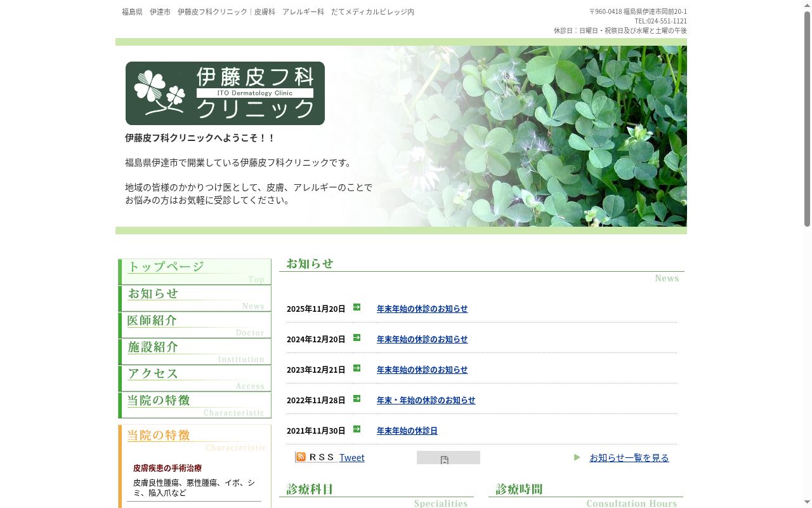Viewport: 812px width, 508px height.
Task: Click the 当院の特徴 orange panel header
Action: click(195, 439)
